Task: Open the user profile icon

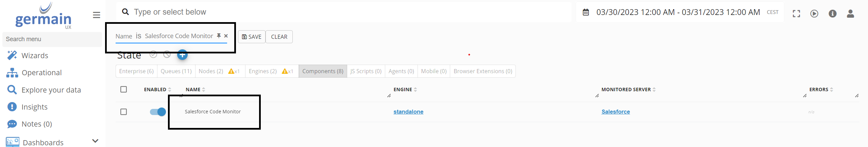Action: click(850, 14)
